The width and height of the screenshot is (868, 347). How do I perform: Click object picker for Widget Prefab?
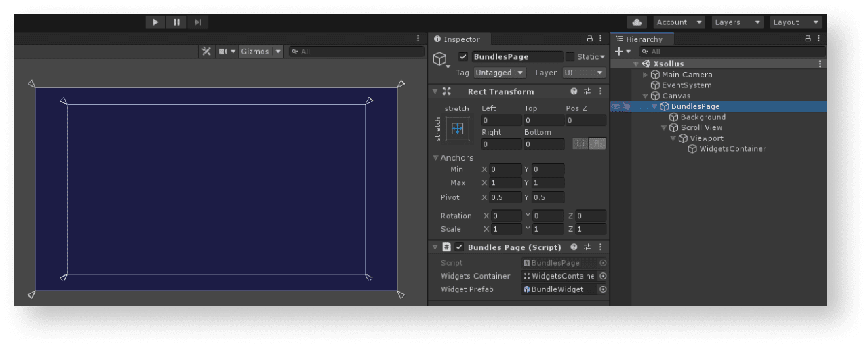pos(602,289)
